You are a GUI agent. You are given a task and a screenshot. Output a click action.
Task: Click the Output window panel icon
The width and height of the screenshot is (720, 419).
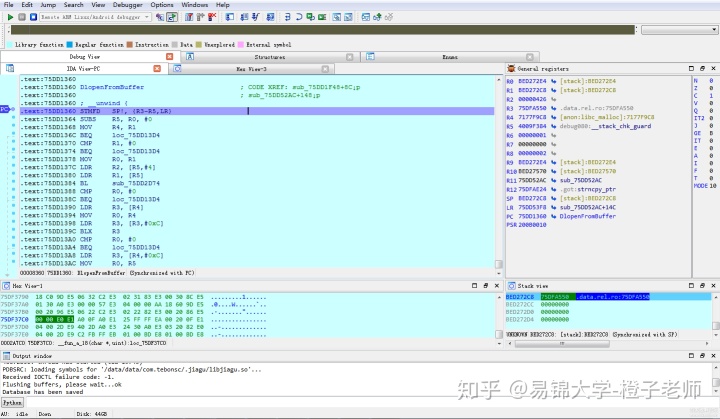6,356
